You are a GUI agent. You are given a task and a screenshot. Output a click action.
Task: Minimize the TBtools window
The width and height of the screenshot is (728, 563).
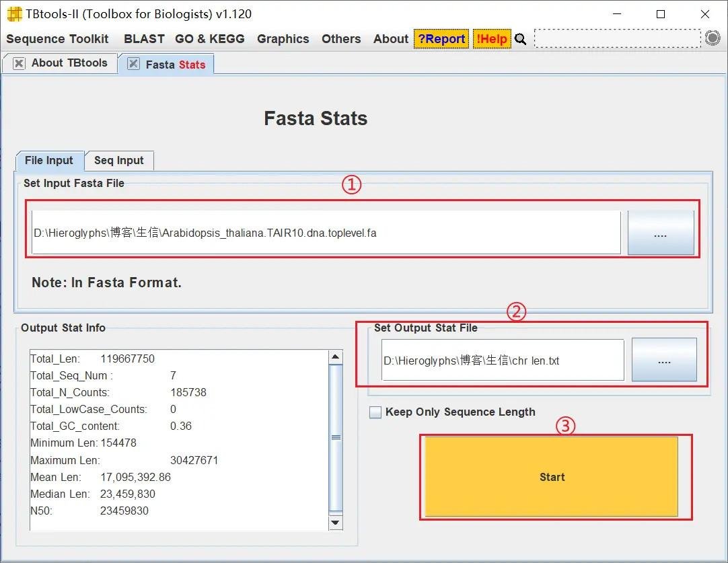pos(617,14)
